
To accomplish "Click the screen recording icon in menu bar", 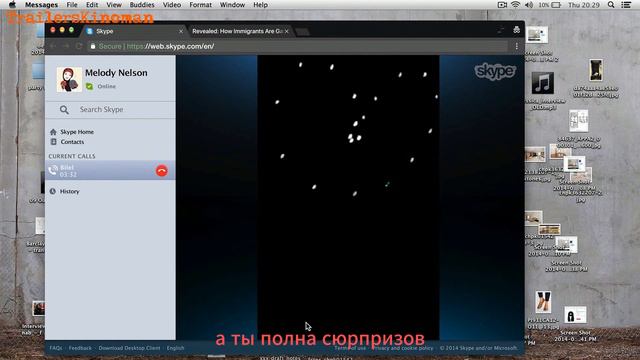I will pos(502,5).
